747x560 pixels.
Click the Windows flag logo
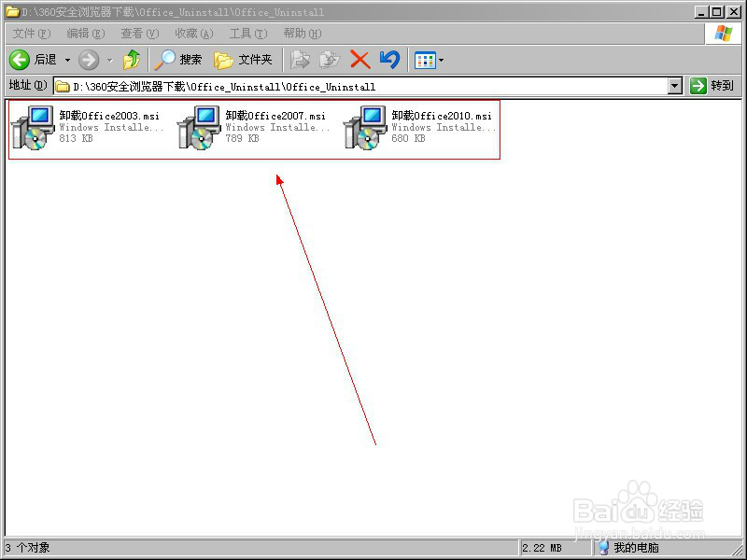tap(723, 34)
